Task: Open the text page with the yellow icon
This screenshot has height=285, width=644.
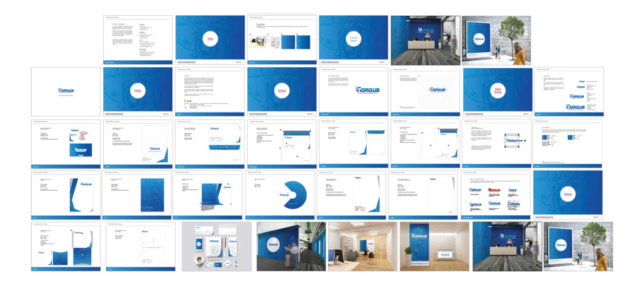Action: pos(210,92)
